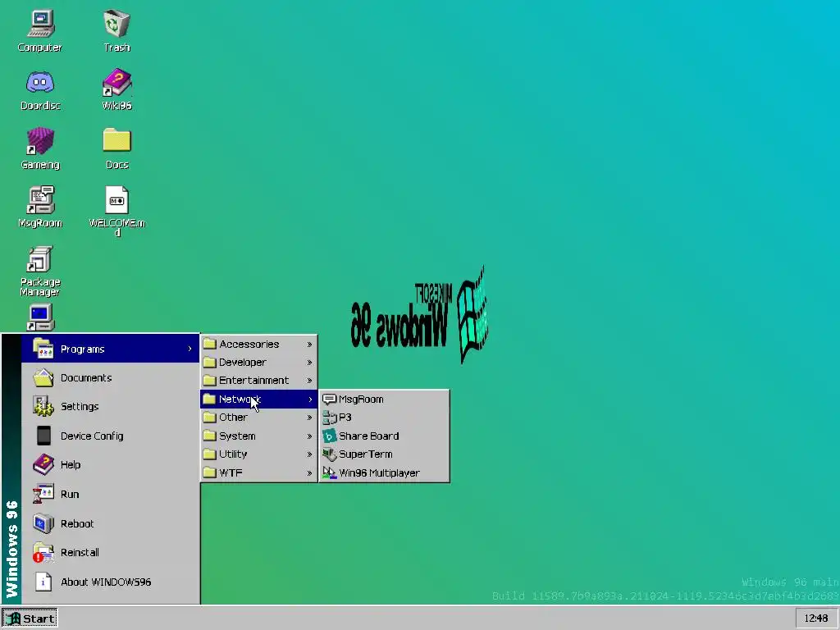This screenshot has width=840, height=630.
Task: Select Entertainment in the Programs menu
Action: pos(258,381)
